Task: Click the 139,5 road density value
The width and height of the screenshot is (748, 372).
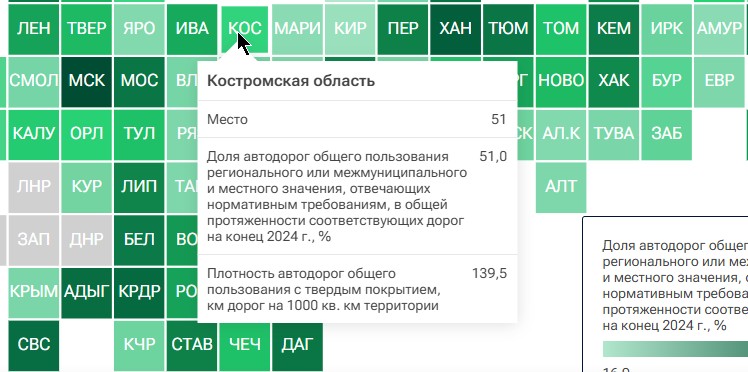Action: coord(489,274)
